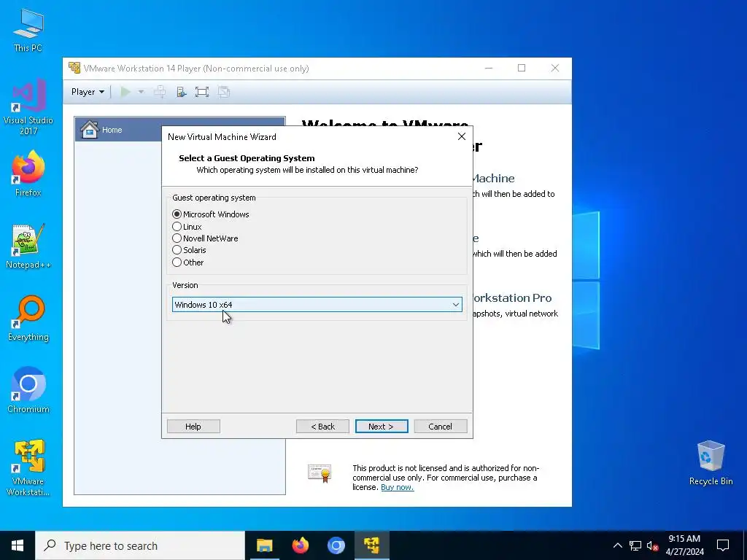The height and width of the screenshot is (560, 747).
Task: Open Chromium from the taskbar
Action: 336,545
